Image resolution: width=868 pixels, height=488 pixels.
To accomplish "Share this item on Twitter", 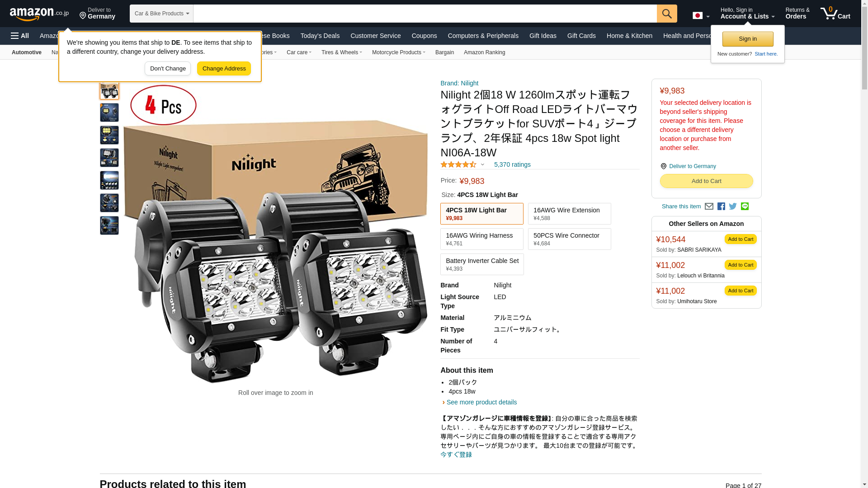I will [733, 206].
